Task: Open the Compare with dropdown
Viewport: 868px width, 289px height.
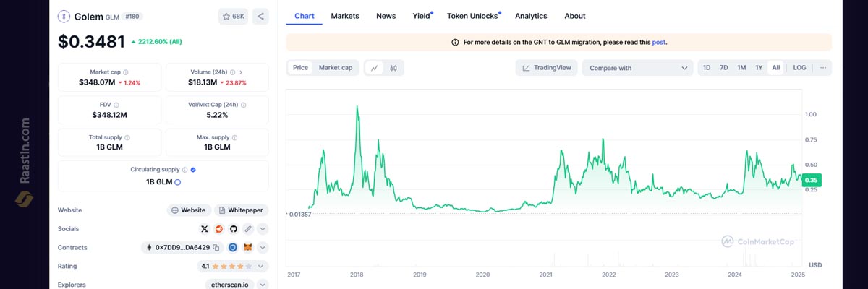Action: click(x=637, y=68)
